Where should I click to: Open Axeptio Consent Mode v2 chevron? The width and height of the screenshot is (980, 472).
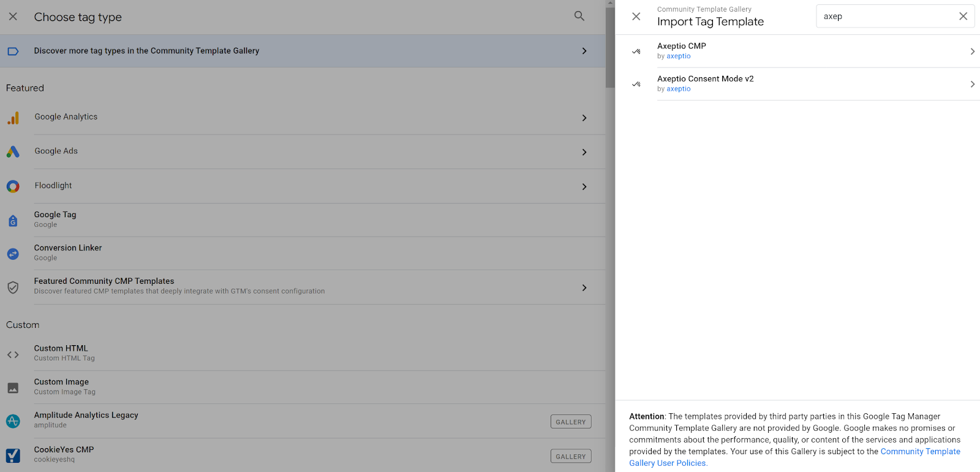(x=972, y=84)
